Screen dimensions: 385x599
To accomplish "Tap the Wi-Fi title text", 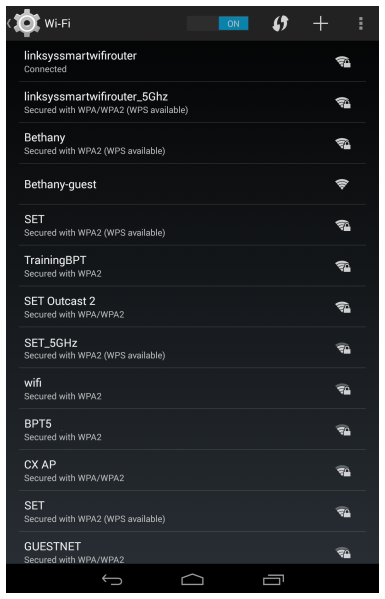I will pyautogui.click(x=58, y=23).
